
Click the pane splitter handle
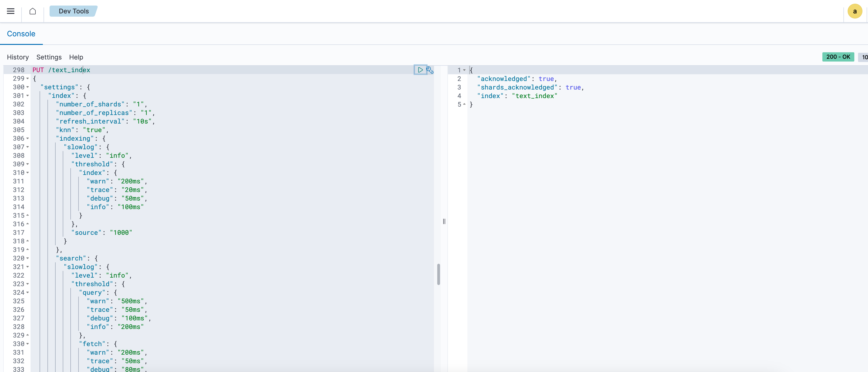point(444,221)
